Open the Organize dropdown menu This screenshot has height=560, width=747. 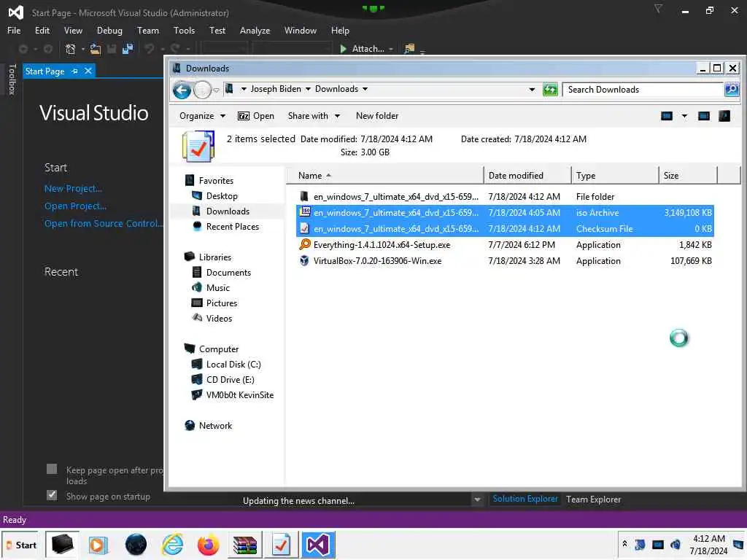[202, 116]
